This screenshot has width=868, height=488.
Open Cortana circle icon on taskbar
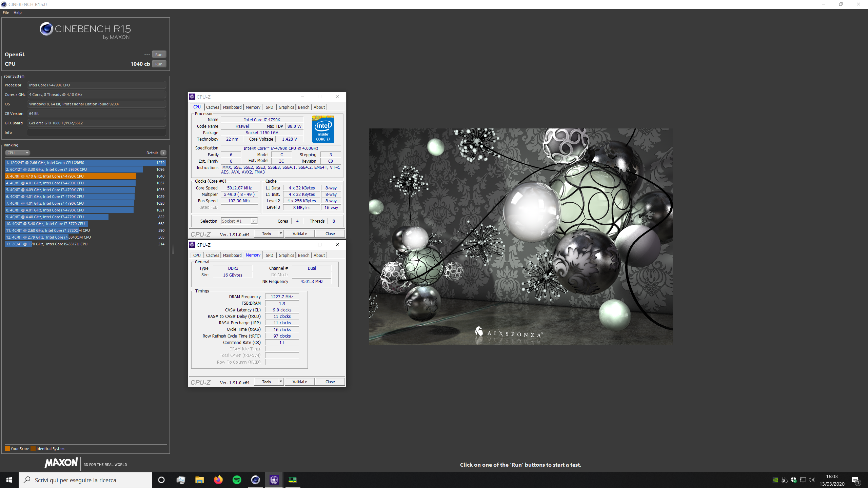161,480
